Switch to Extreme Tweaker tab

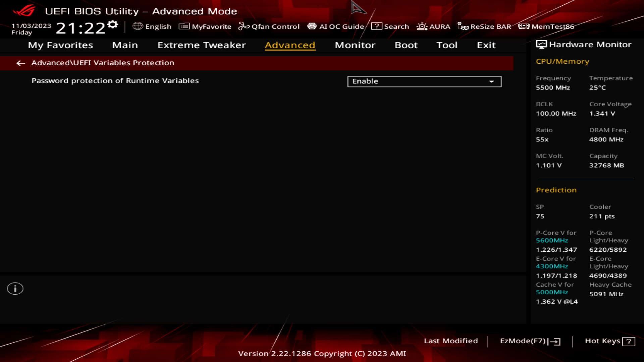[x=202, y=45]
